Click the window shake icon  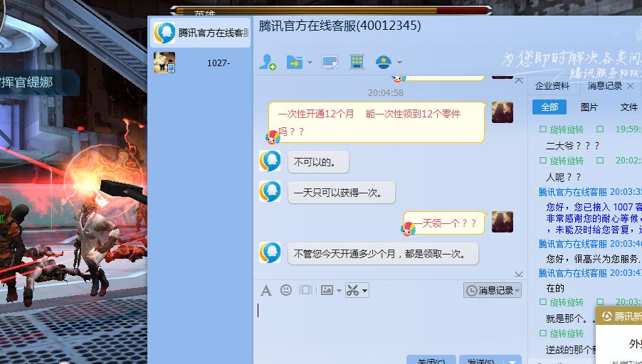pyautogui.click(x=305, y=290)
